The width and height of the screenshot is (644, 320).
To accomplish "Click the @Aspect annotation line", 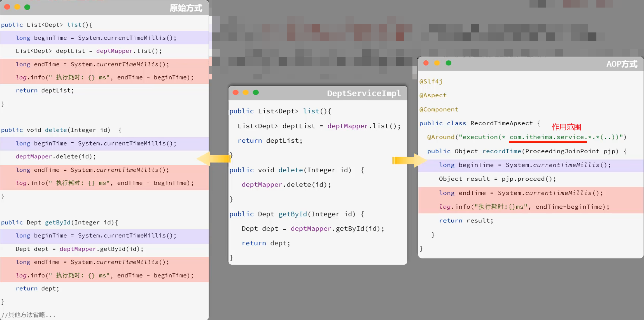I will coord(433,95).
